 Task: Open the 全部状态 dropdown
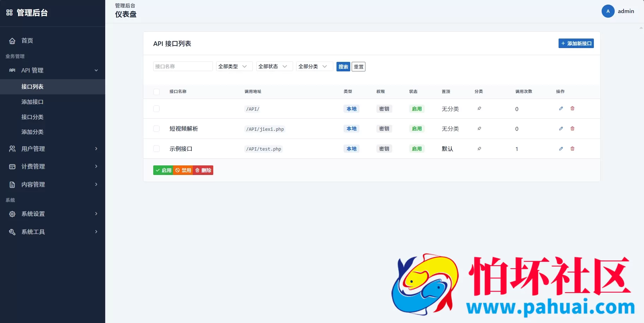275,66
